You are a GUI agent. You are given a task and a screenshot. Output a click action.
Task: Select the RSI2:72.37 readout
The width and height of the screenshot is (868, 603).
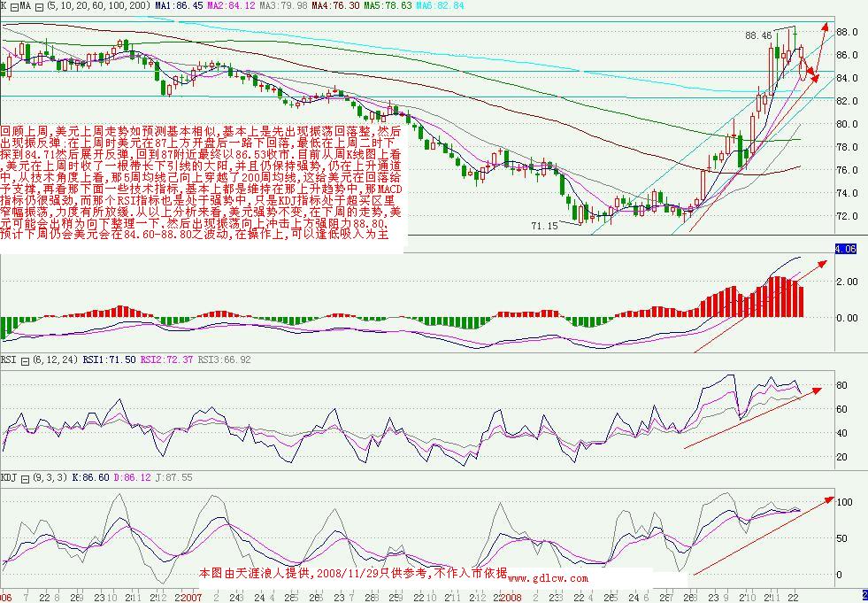(x=166, y=360)
